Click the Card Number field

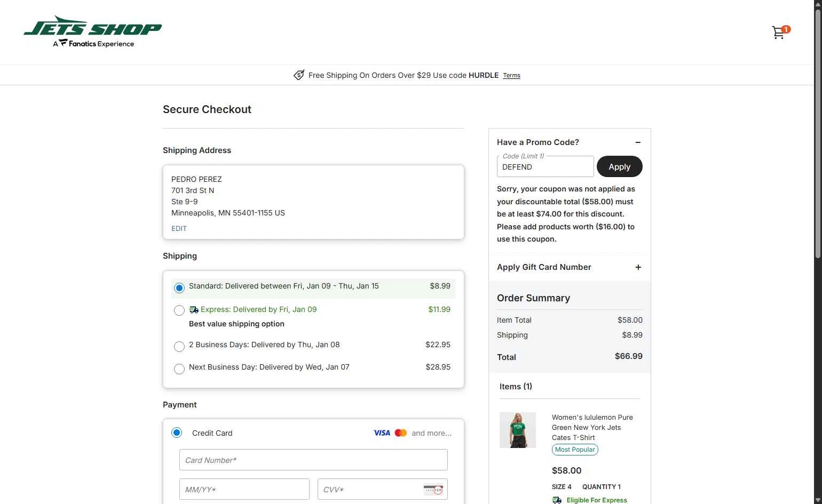(x=313, y=460)
